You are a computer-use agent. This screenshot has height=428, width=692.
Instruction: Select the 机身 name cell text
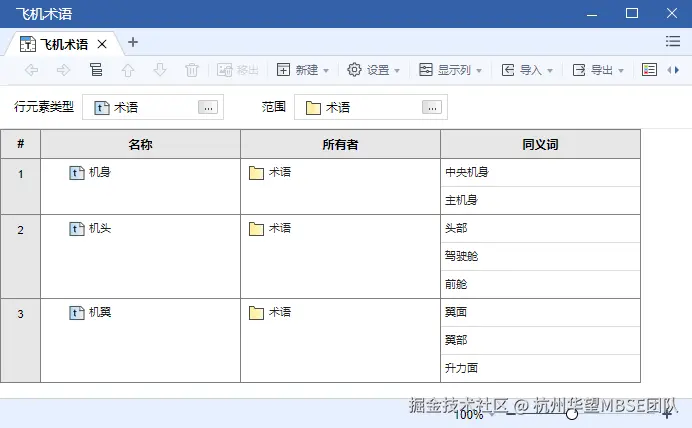(100, 172)
